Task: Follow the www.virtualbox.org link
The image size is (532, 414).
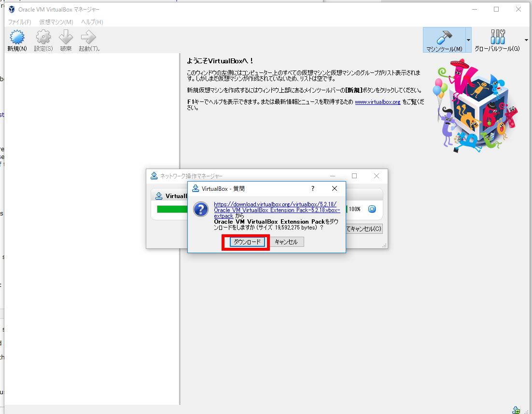Action: pyautogui.click(x=378, y=102)
